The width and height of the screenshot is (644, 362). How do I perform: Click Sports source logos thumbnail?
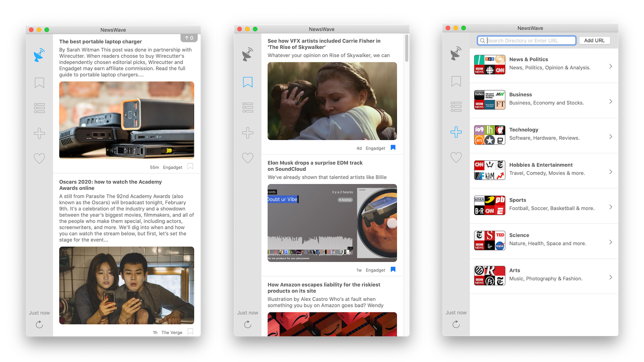click(489, 206)
